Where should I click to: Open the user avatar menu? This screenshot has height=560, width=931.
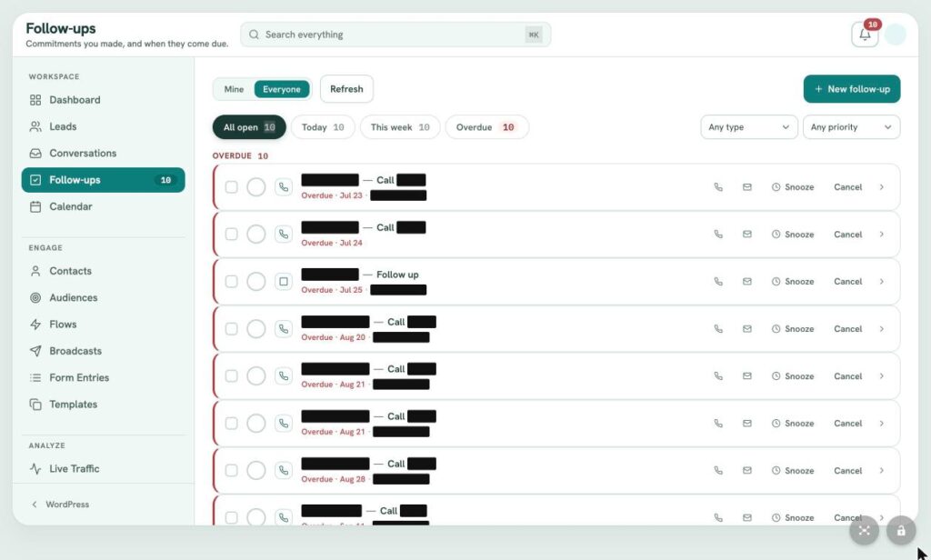click(895, 35)
